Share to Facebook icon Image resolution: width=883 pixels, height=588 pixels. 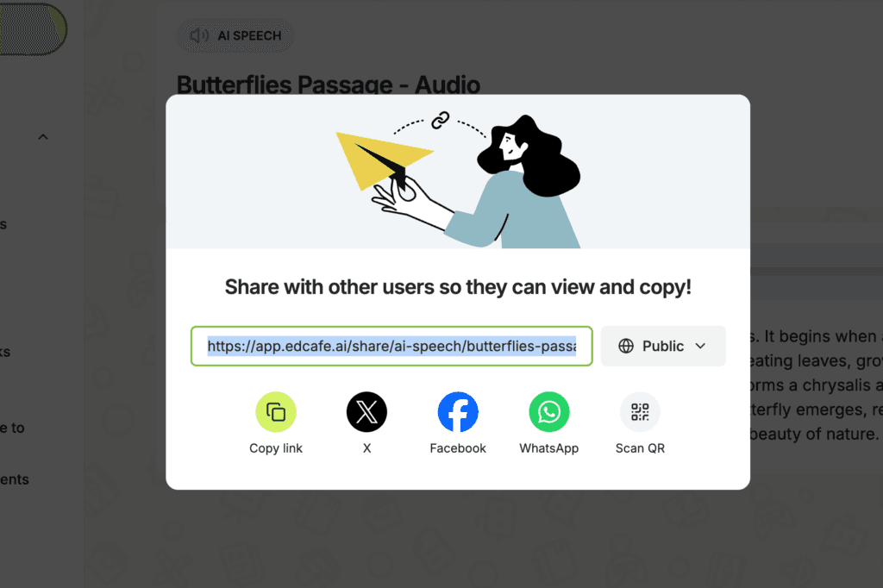coord(458,412)
